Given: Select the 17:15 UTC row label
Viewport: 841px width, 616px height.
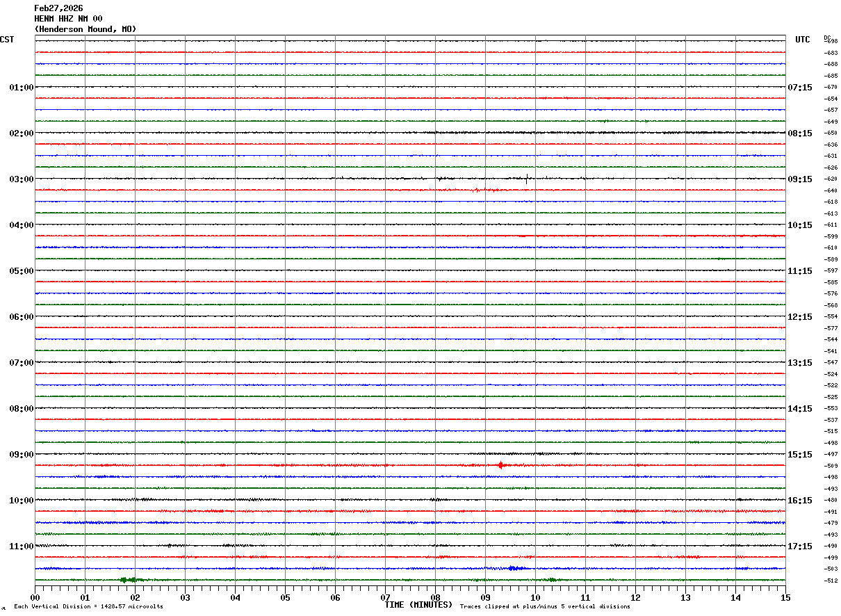Looking at the screenshot, I should [x=800, y=546].
